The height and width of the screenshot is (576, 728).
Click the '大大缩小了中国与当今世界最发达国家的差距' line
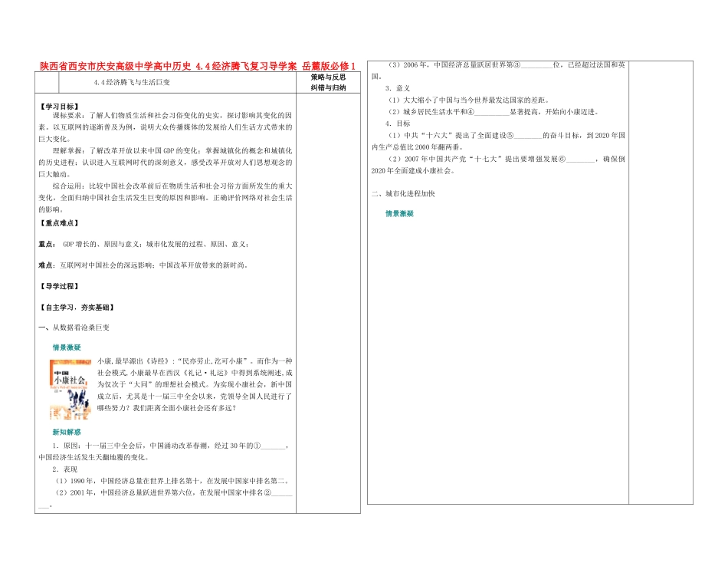tap(469, 100)
